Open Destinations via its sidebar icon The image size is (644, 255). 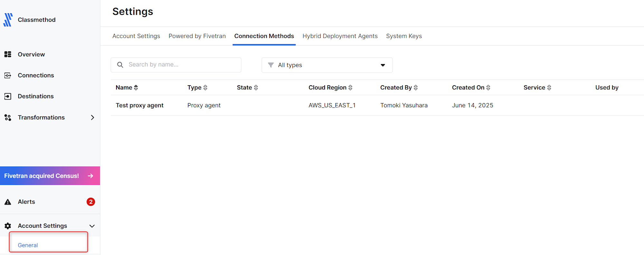[x=8, y=96]
